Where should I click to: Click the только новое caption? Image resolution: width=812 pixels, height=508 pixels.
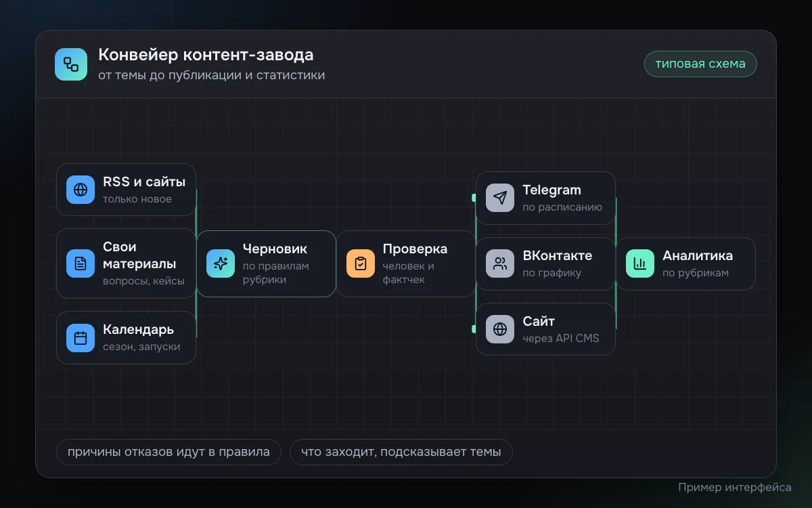click(137, 199)
